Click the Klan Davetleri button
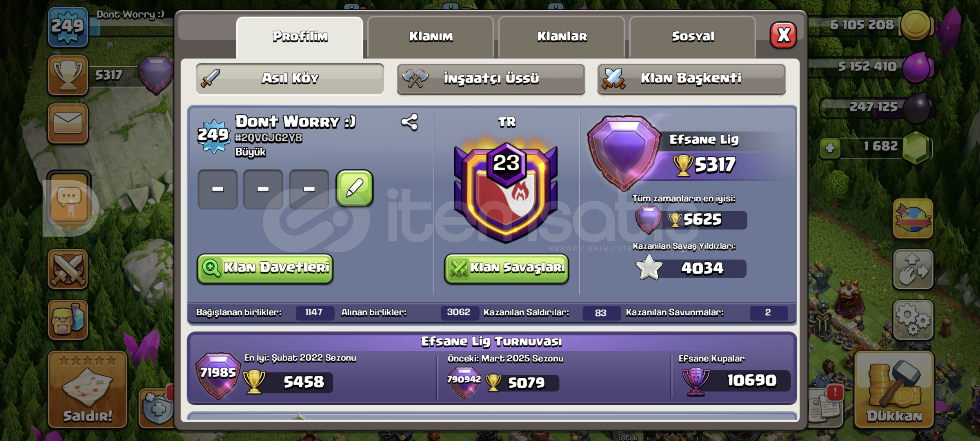 point(265,268)
